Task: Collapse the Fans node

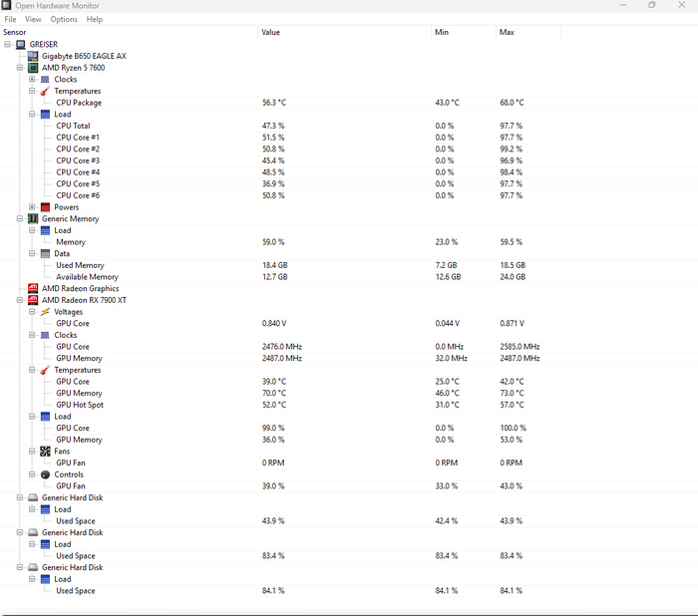Action: (x=32, y=451)
